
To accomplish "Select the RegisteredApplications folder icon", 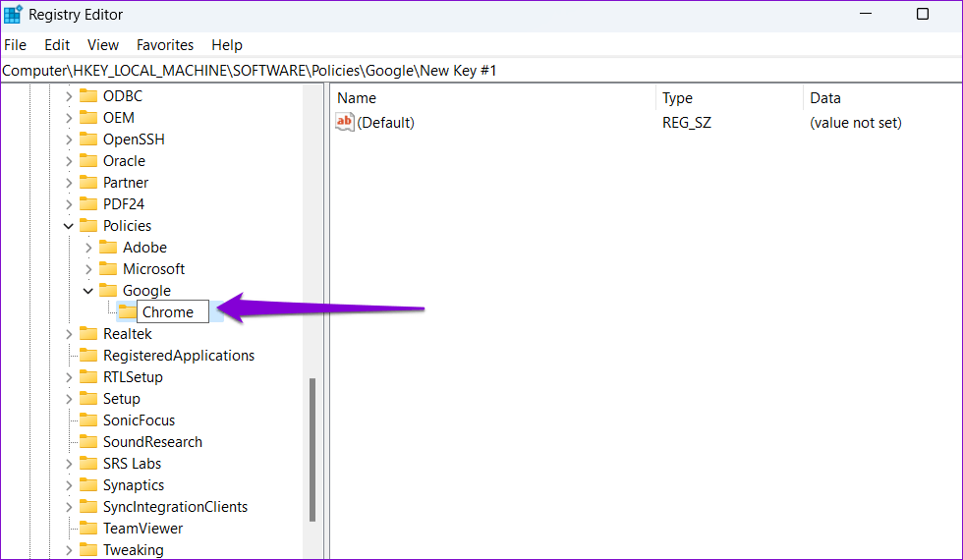I will [x=88, y=355].
